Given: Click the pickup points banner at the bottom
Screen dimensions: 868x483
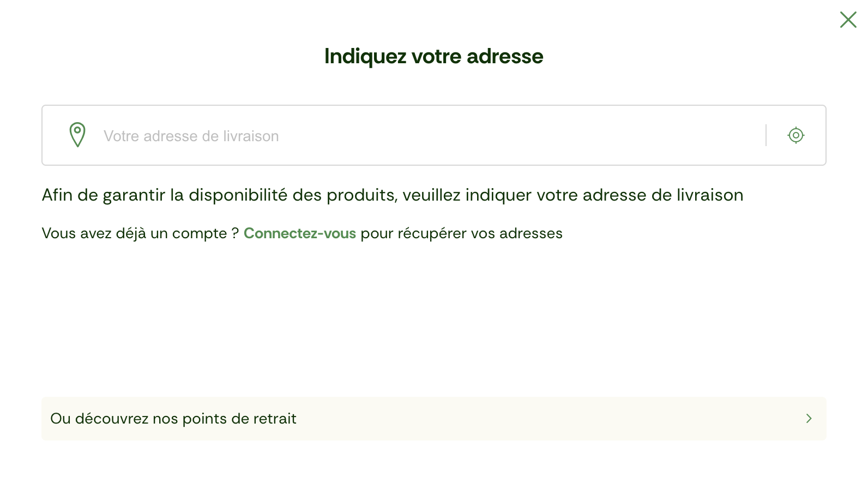Looking at the screenshot, I should 434,419.
